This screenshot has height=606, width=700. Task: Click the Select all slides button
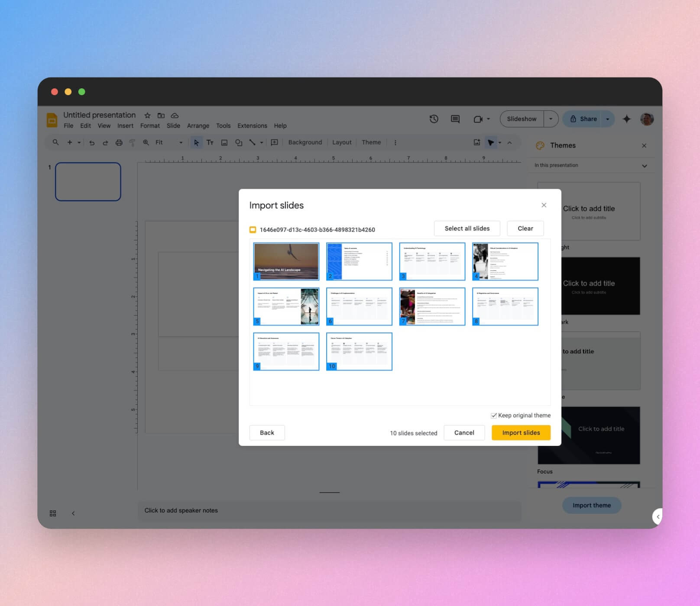click(x=467, y=228)
